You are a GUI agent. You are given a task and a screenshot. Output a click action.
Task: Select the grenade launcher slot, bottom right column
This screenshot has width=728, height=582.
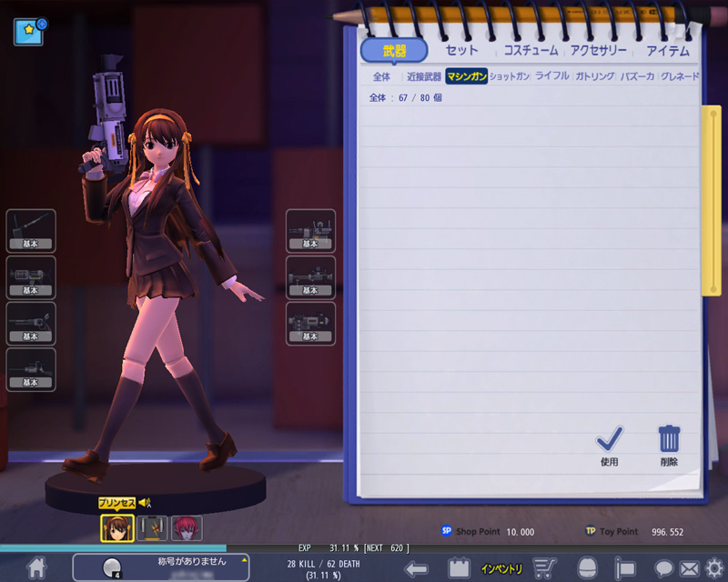coord(310,324)
